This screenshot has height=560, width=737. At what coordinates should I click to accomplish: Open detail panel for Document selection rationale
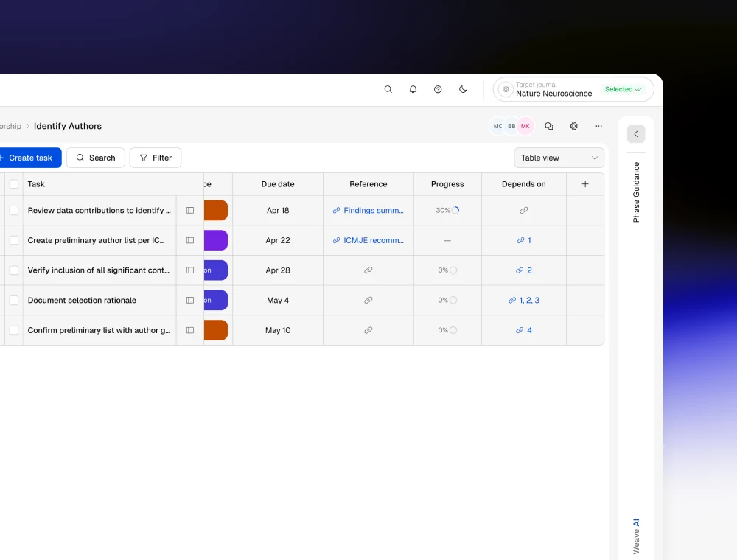coord(190,300)
